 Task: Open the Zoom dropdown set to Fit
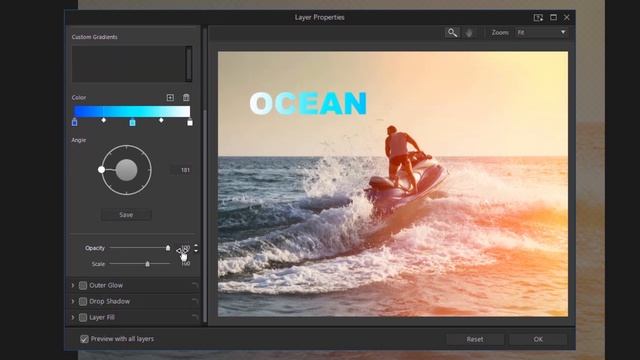[542, 33]
